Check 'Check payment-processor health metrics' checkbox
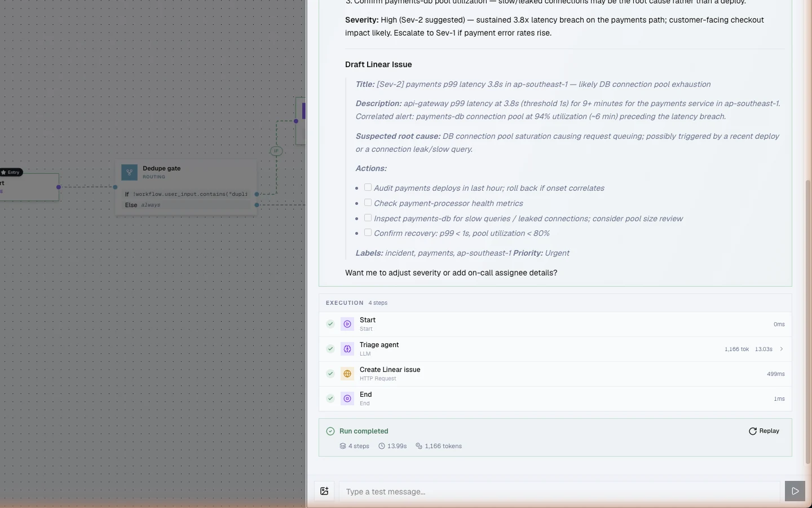The image size is (812, 508). coord(368,203)
